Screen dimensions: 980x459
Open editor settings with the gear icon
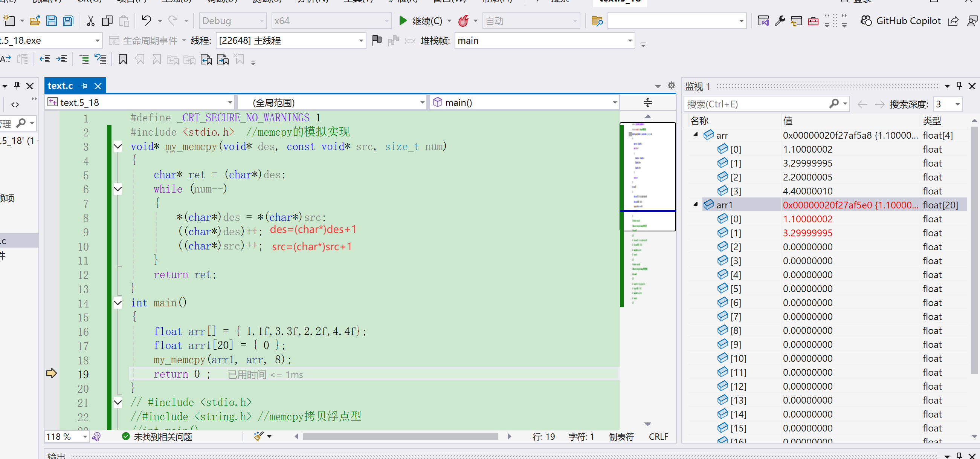pyautogui.click(x=671, y=86)
